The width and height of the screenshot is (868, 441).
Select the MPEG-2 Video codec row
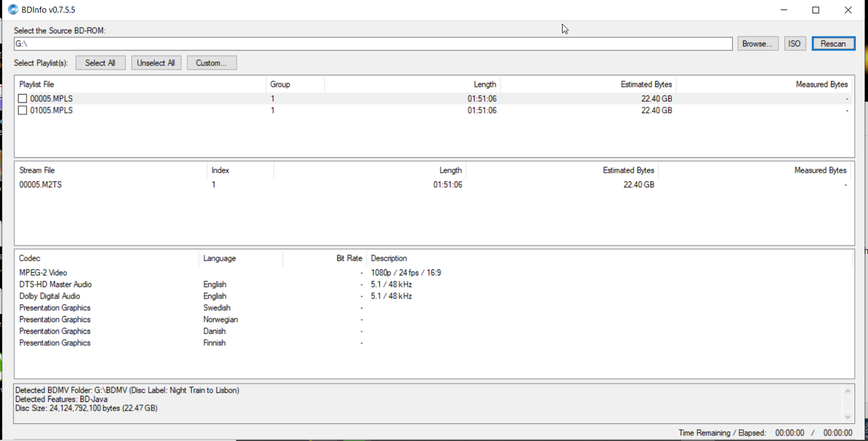click(434, 273)
